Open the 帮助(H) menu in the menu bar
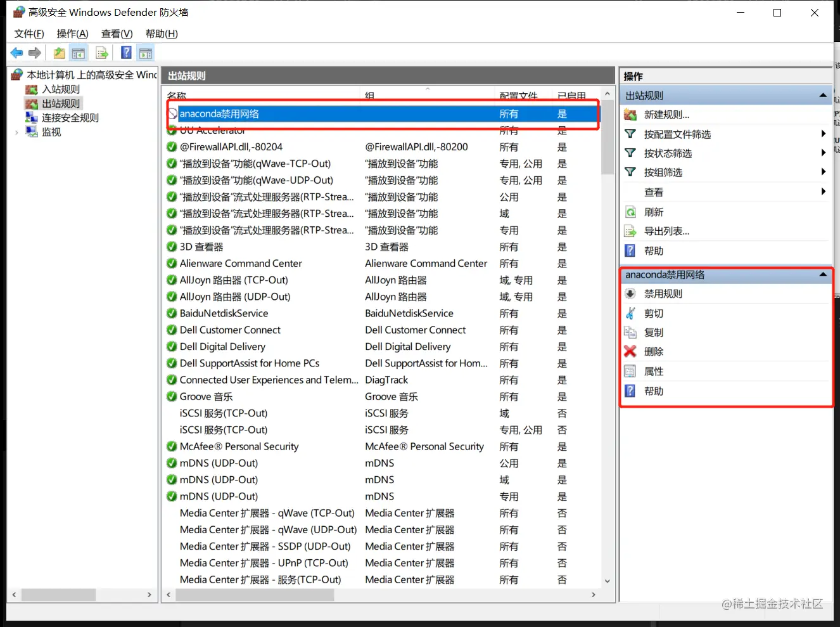Viewport: 840px width, 627px height. click(162, 34)
